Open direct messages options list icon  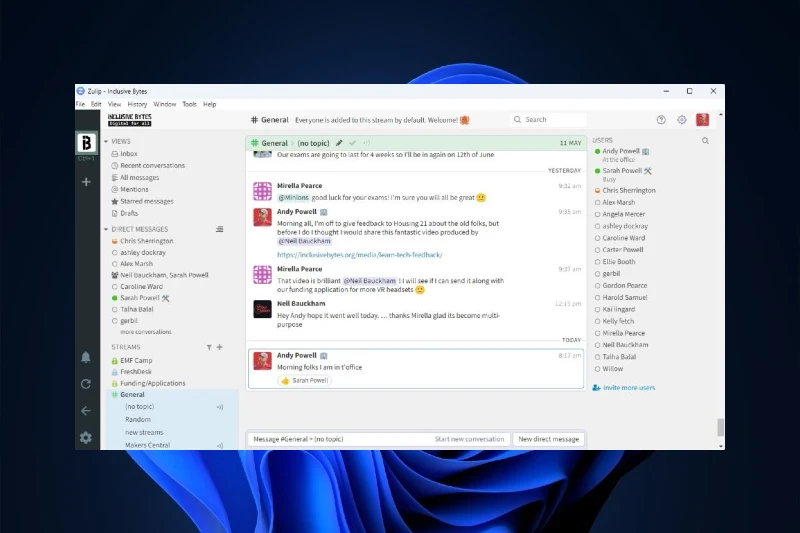[219, 229]
